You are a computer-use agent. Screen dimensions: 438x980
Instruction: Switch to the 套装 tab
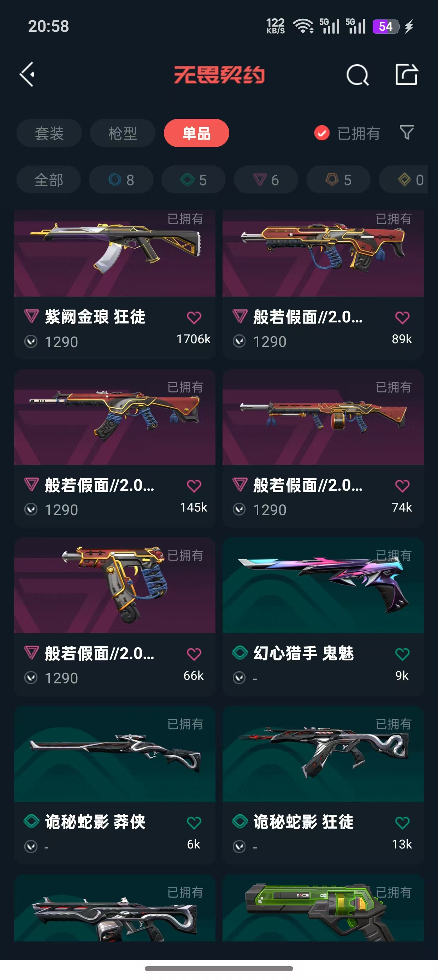(x=49, y=133)
